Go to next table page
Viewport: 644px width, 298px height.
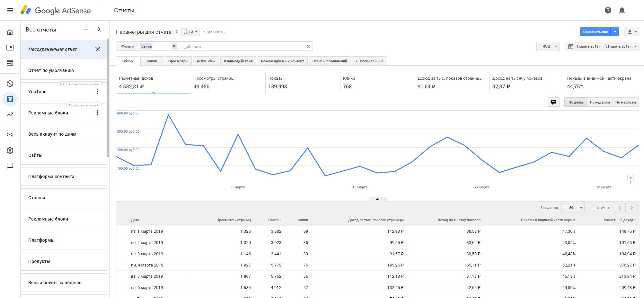point(631,208)
